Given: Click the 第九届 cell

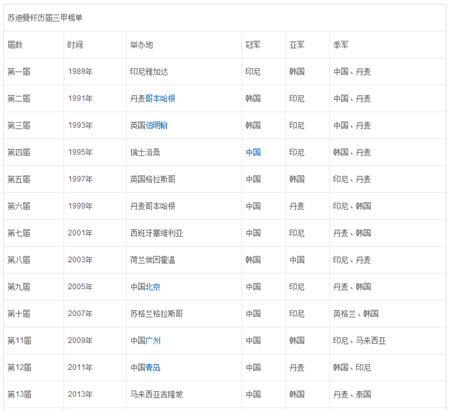Looking at the screenshot, I should [19, 287].
